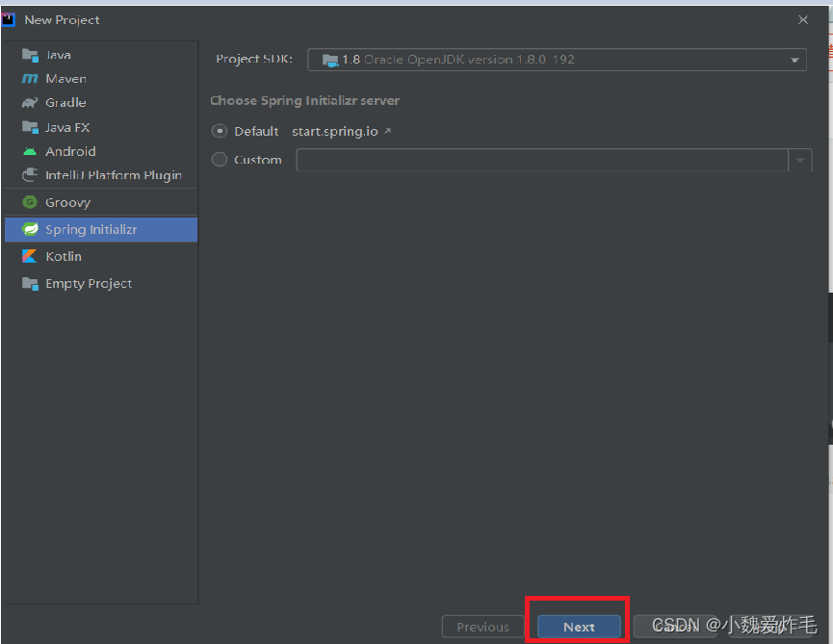This screenshot has height=644, width=833.
Task: Click the IntelliJ logo in title bar
Action: tap(8, 20)
